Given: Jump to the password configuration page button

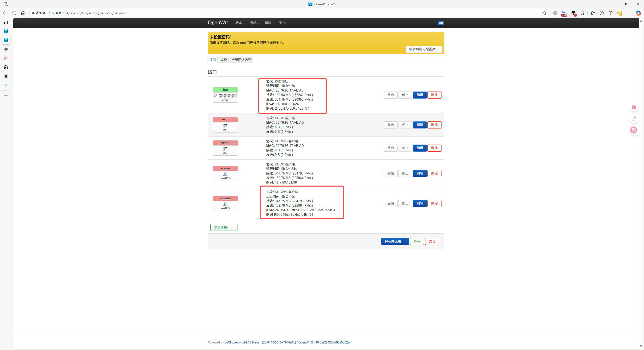Looking at the screenshot, I should 424,49.
